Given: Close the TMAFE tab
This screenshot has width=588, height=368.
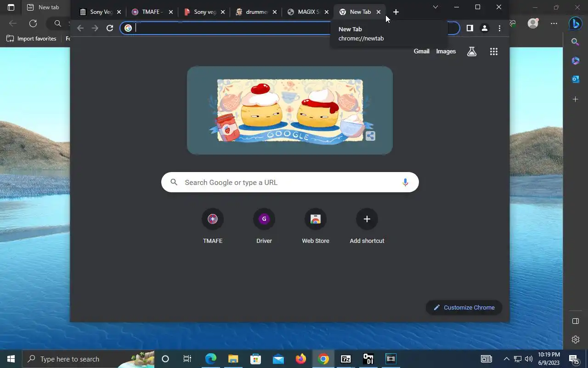Looking at the screenshot, I should coord(171,12).
